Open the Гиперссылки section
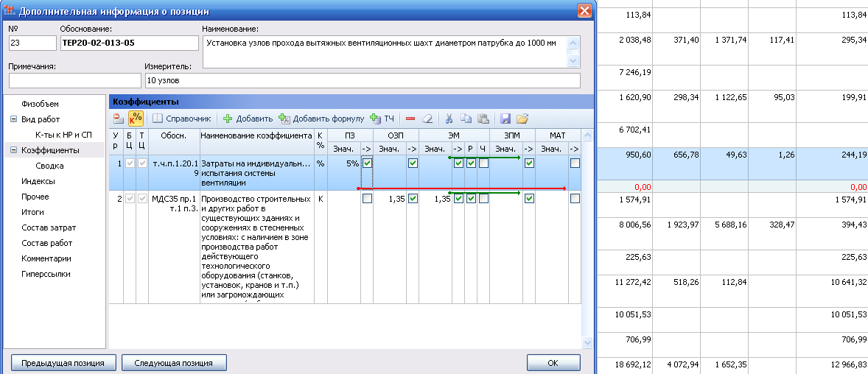The height and width of the screenshot is (374, 868). coord(46,275)
